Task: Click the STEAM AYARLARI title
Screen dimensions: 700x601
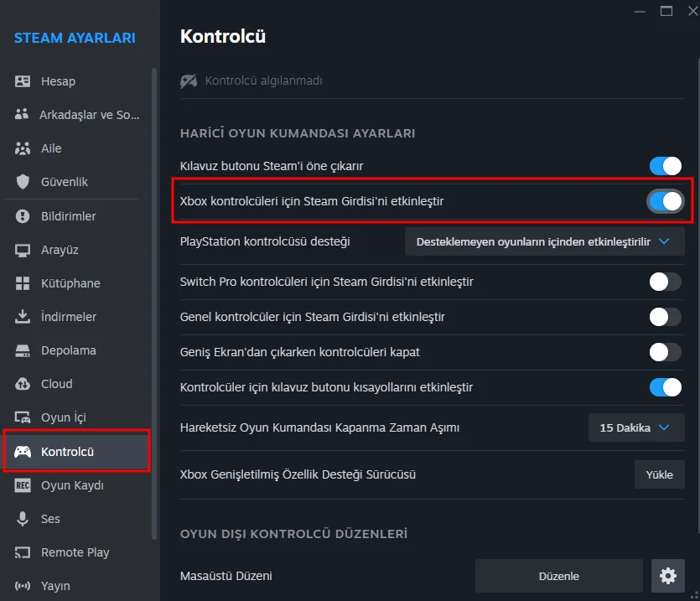Action: pyautogui.click(x=75, y=38)
